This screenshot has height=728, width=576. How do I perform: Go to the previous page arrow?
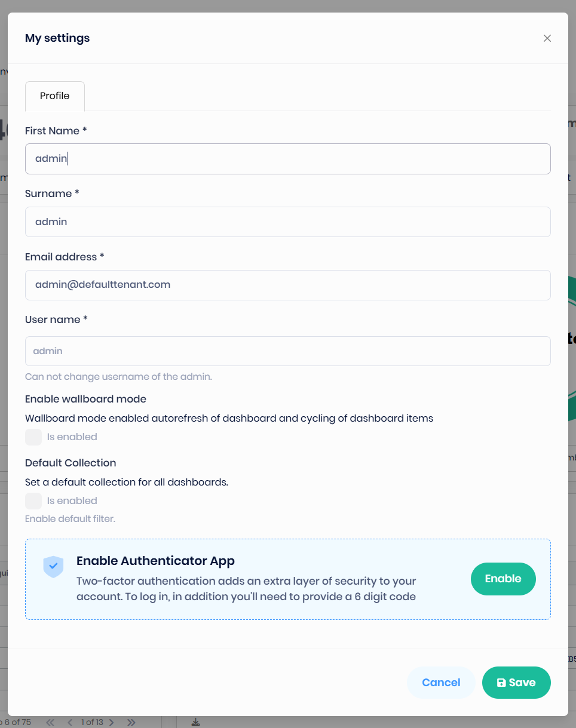coord(70,722)
